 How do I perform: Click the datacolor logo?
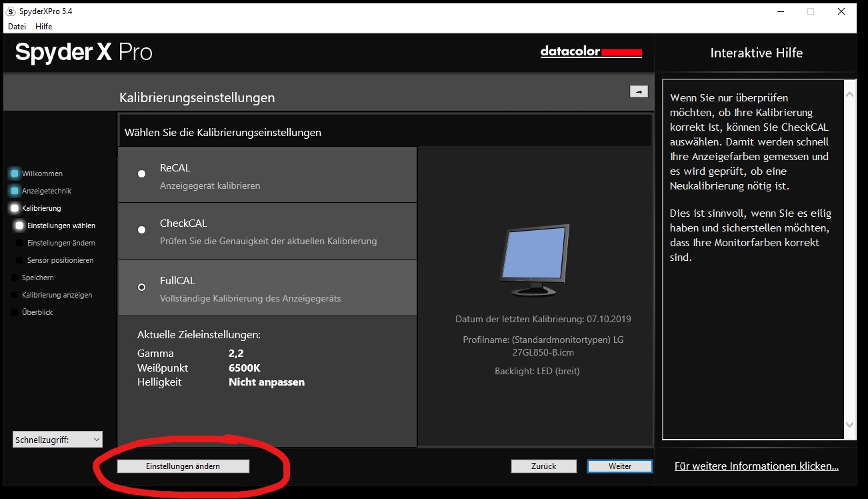click(591, 52)
